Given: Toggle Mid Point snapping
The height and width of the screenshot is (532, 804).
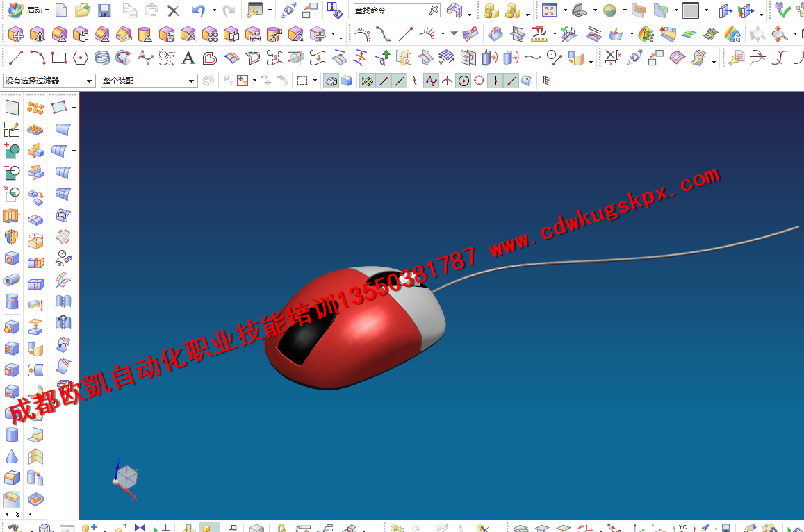Looking at the screenshot, I should click(x=399, y=81).
